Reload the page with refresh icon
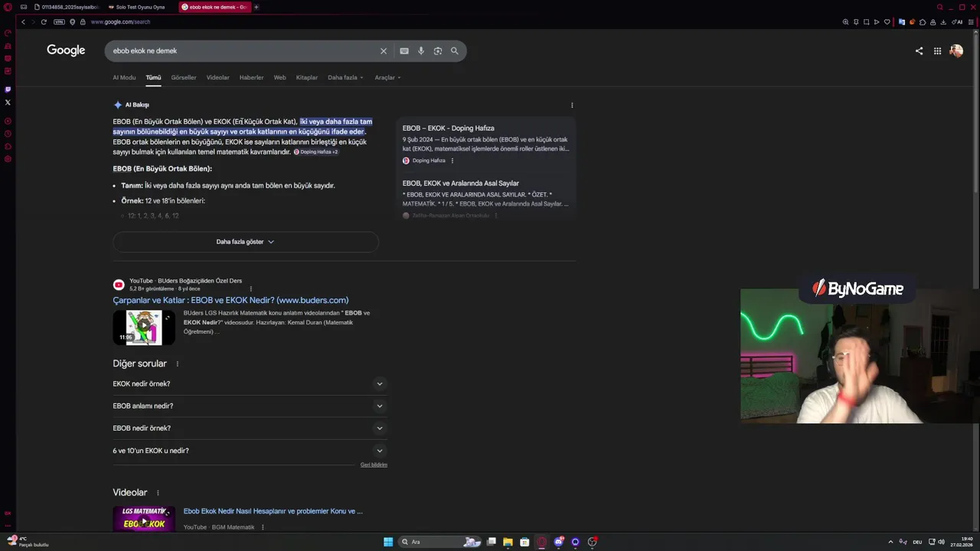 pos(44,22)
